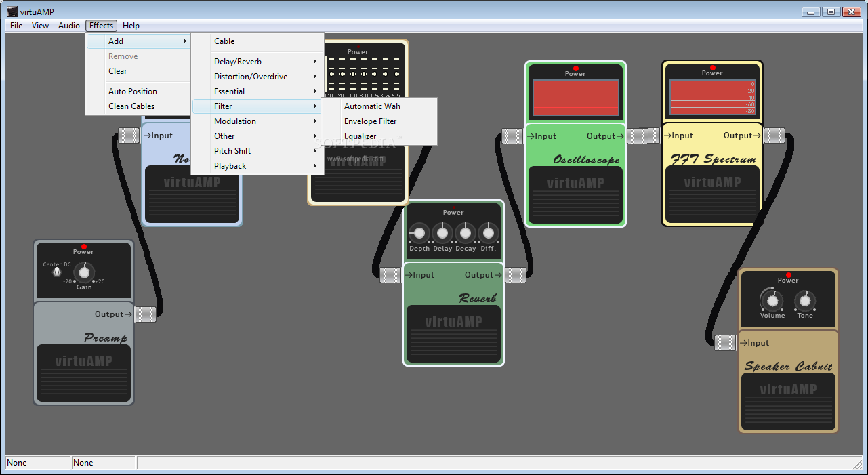Click the Speaker Cabinet Tone knob
The width and height of the screenshot is (868, 475).
805,300
